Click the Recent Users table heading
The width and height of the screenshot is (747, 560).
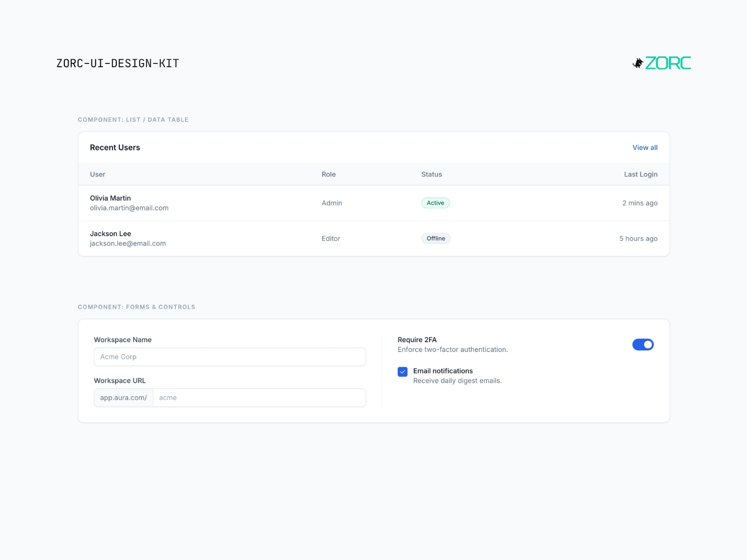115,147
